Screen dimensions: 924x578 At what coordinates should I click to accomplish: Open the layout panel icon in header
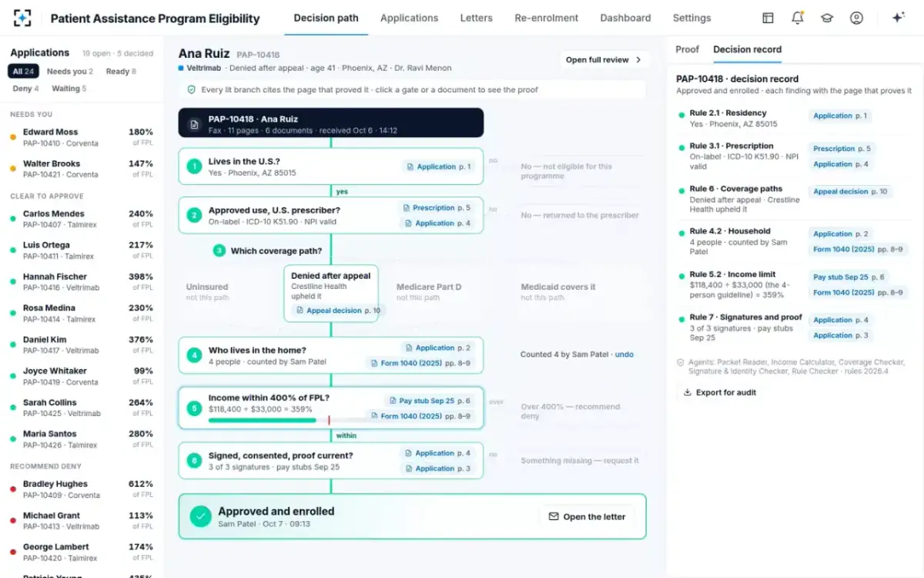[x=768, y=18]
